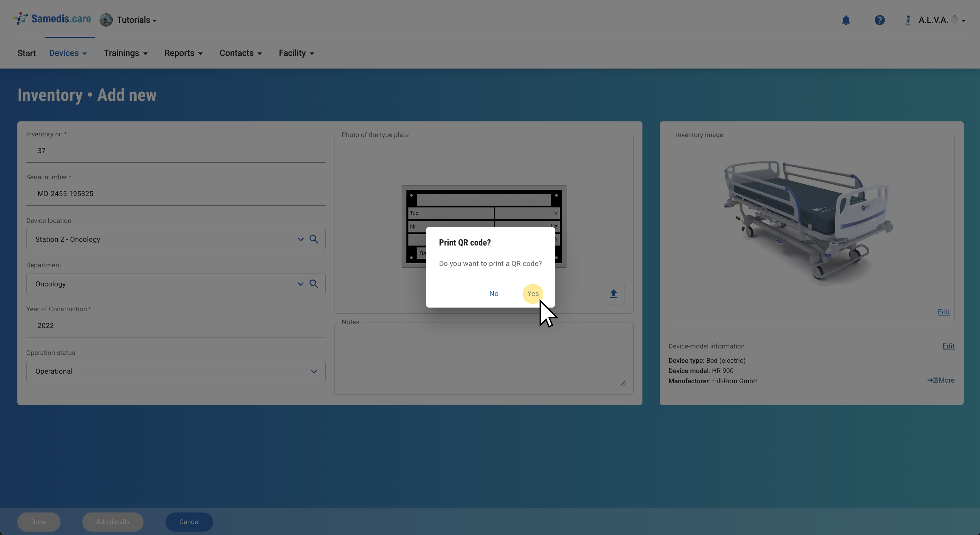Click search icon in Department field
This screenshot has height=535, width=980.
314,284
